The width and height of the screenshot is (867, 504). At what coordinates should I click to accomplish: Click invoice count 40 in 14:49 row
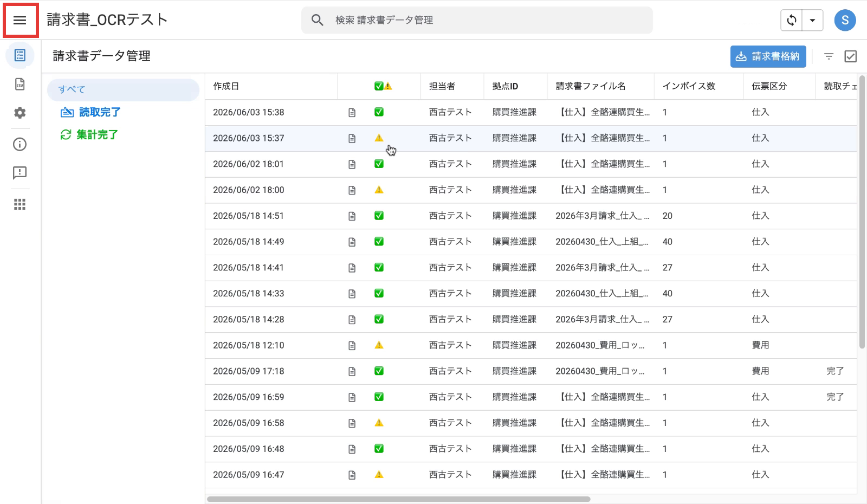tap(668, 242)
